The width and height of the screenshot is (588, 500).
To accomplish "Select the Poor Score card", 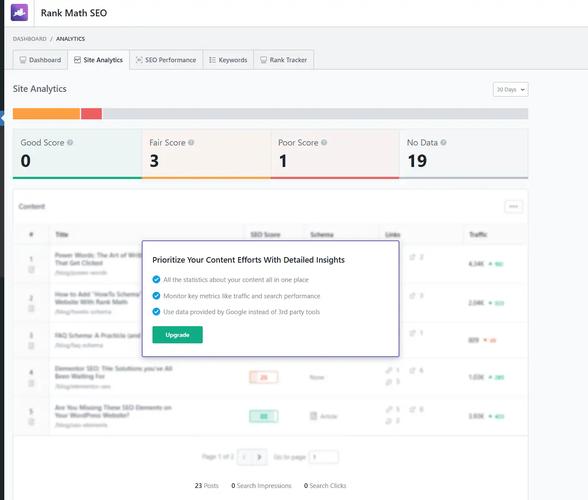I will (335, 153).
